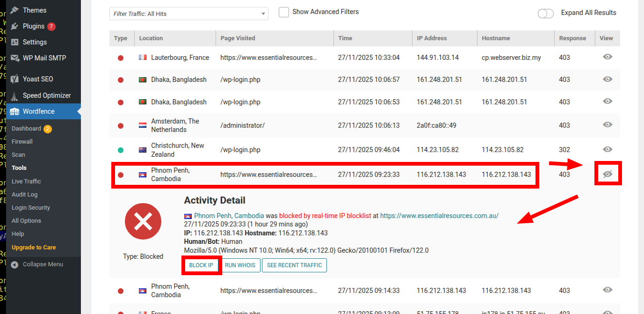Click Cambodia flag in 09:23:33 row
Viewport: 644px width, 314px height.
point(143,175)
